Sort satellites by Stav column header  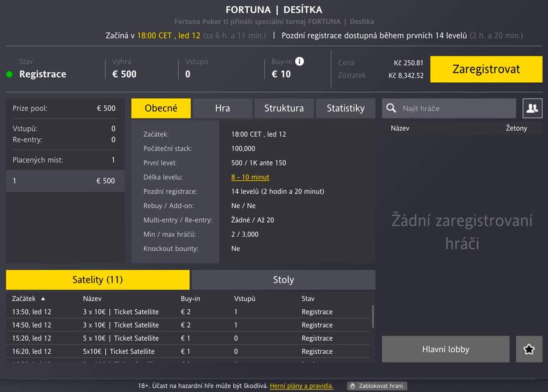tap(308, 299)
